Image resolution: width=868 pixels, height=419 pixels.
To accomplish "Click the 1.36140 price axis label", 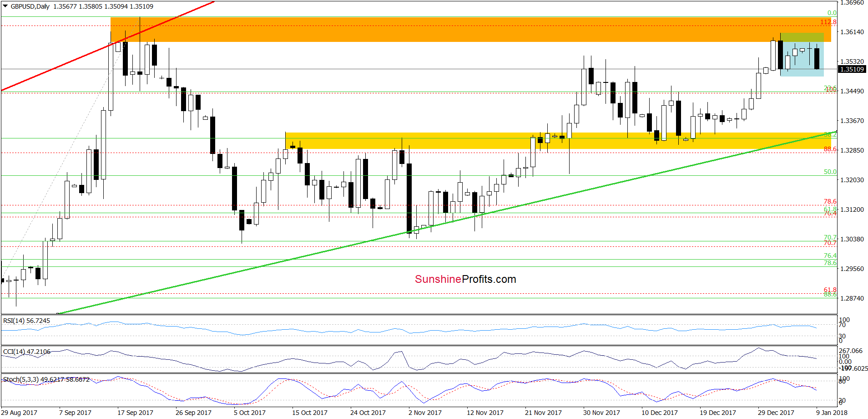I will pos(852,32).
